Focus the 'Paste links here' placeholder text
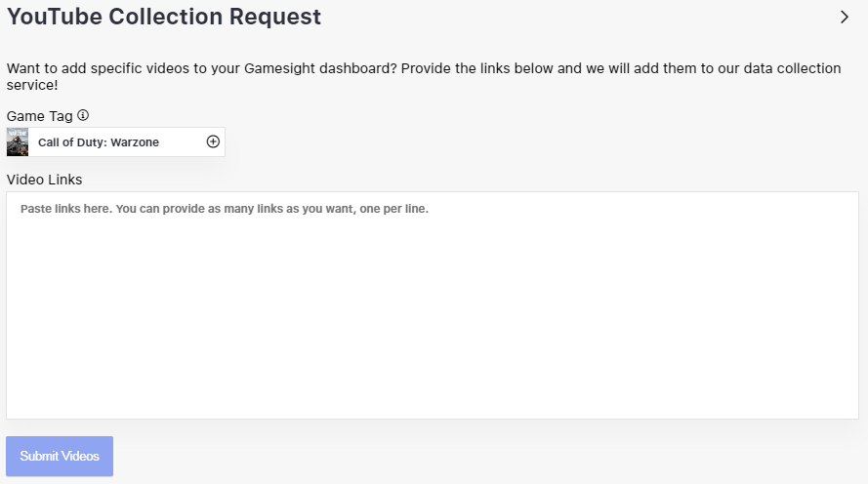This screenshot has height=484, width=868. [x=225, y=209]
